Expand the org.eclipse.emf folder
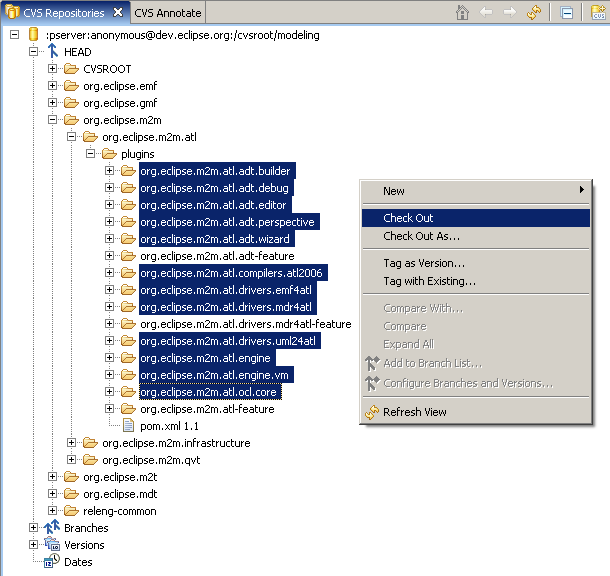The height and width of the screenshot is (576, 610). pyautogui.click(x=52, y=86)
